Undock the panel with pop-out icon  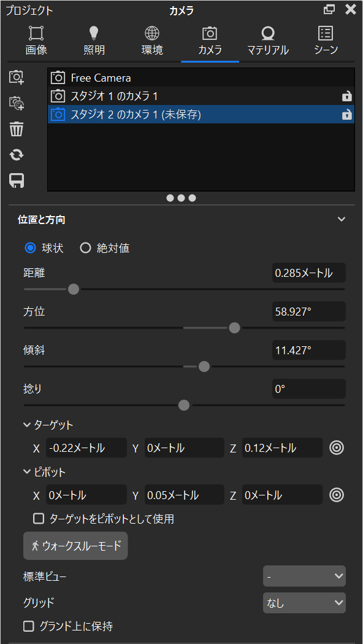click(x=329, y=10)
